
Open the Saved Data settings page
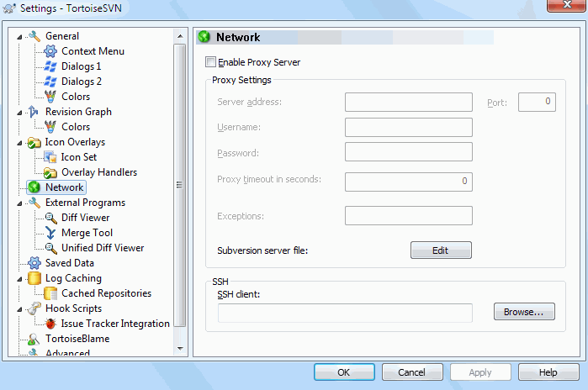[x=69, y=263]
